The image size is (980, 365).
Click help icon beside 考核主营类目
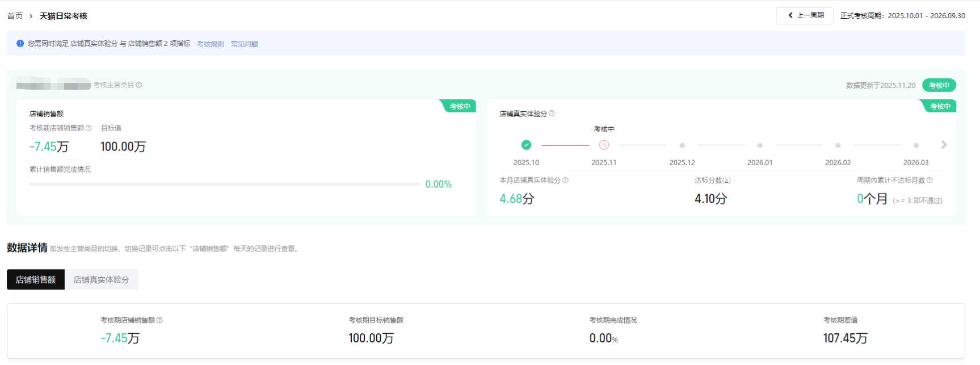[139, 85]
